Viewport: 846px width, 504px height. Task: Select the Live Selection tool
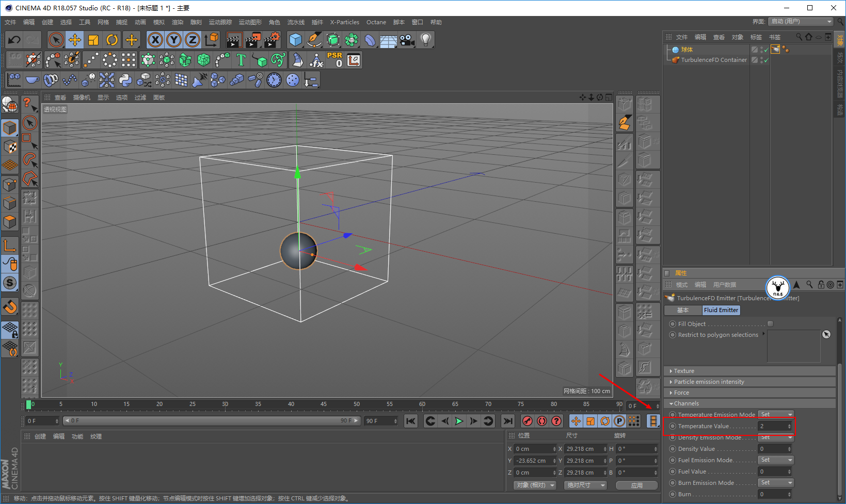[56, 40]
